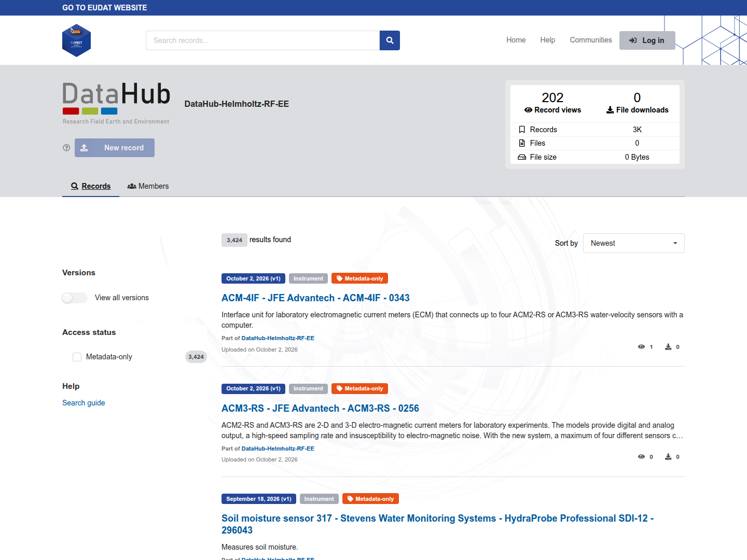Open ACM-4IF - JFE Advantech record title
The width and height of the screenshot is (747, 560).
pos(315,298)
